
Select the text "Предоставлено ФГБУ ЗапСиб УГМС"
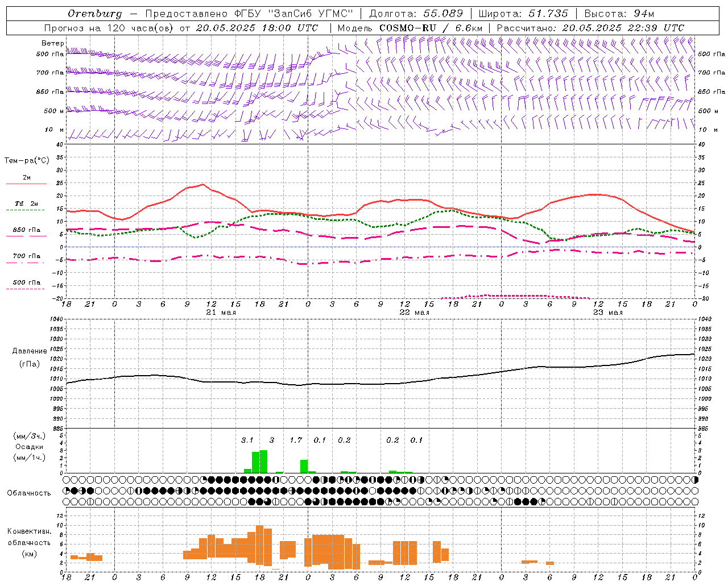pos(249,14)
